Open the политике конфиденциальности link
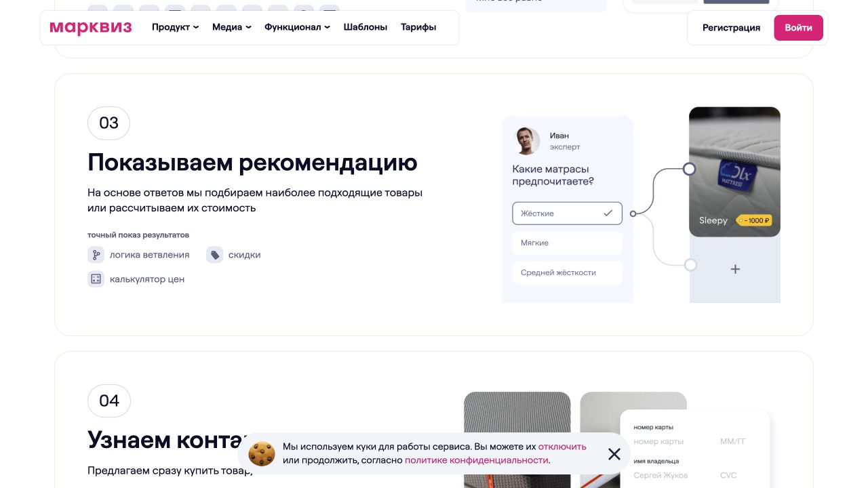The height and width of the screenshot is (488, 868). pyautogui.click(x=476, y=460)
